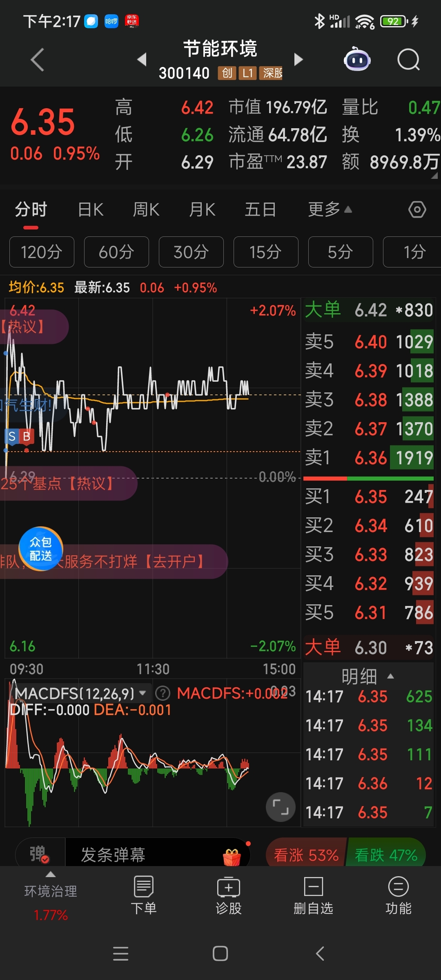Select the 月K tab

coord(202,210)
